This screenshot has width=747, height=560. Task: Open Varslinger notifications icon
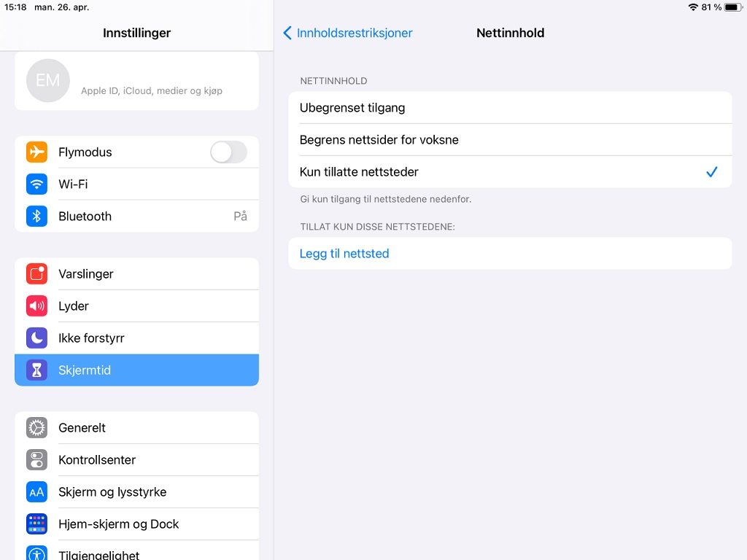(36, 274)
